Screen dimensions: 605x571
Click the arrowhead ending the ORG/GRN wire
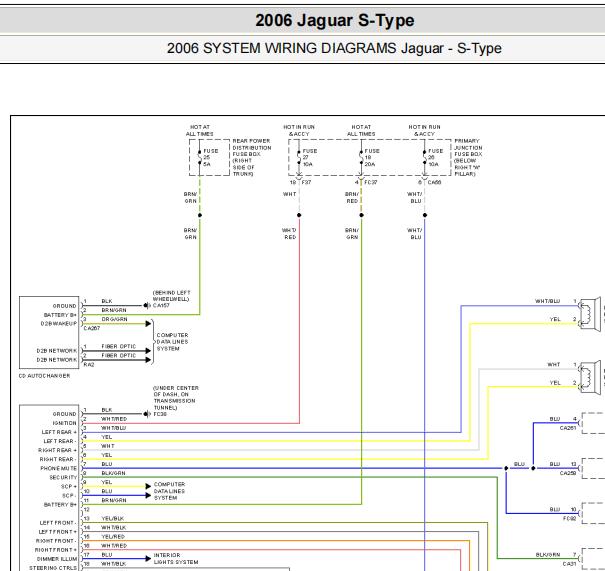tap(148, 324)
